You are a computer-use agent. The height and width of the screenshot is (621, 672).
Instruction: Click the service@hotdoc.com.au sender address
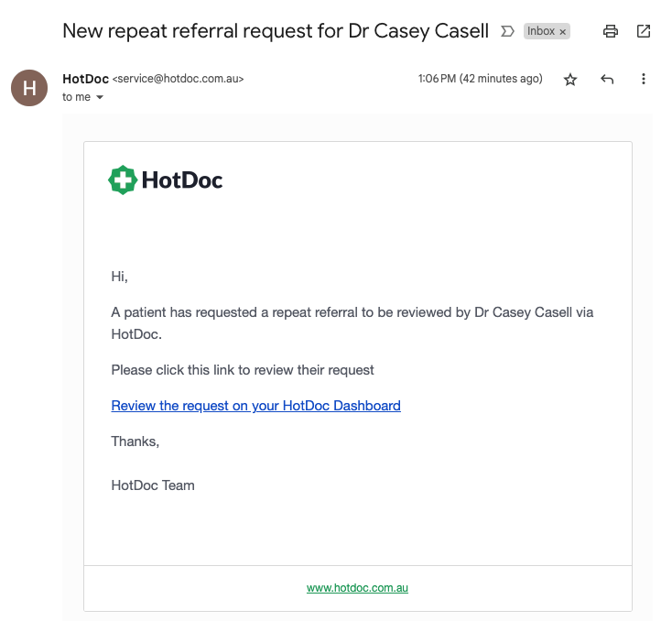point(179,79)
